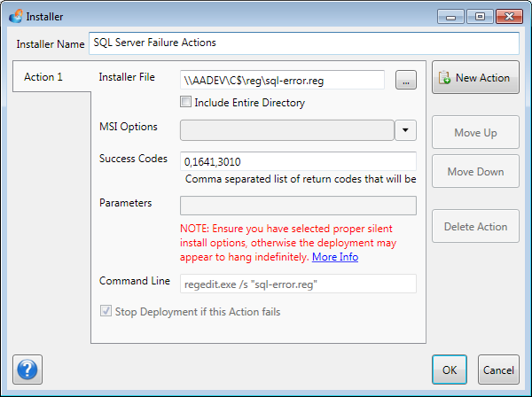
Task: Toggle Stop Deployment if this Action fails
Action: pos(106,311)
